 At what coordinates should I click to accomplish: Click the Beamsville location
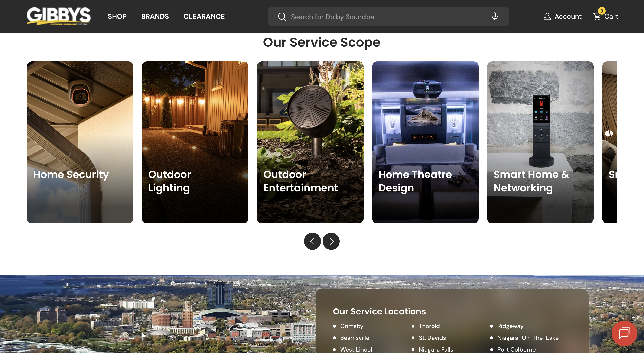[355, 338]
